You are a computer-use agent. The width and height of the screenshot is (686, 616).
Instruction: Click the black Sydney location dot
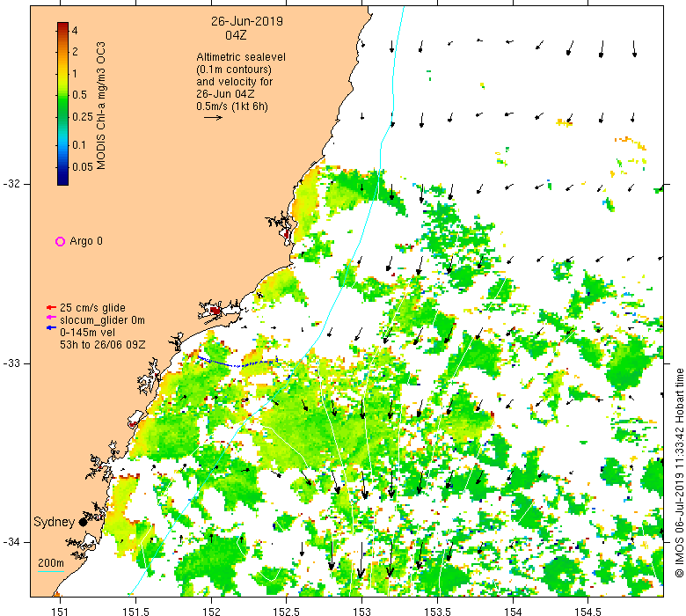click(83, 523)
